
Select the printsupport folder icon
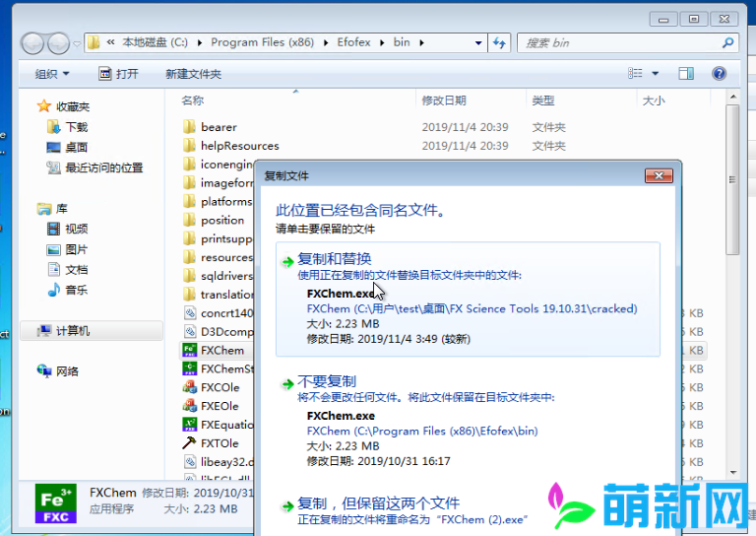(x=189, y=238)
